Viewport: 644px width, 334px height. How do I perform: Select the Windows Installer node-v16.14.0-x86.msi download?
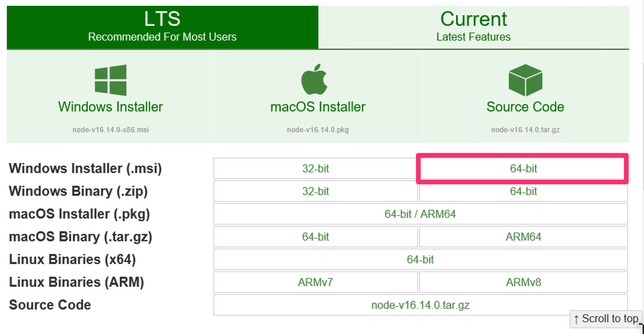110,130
